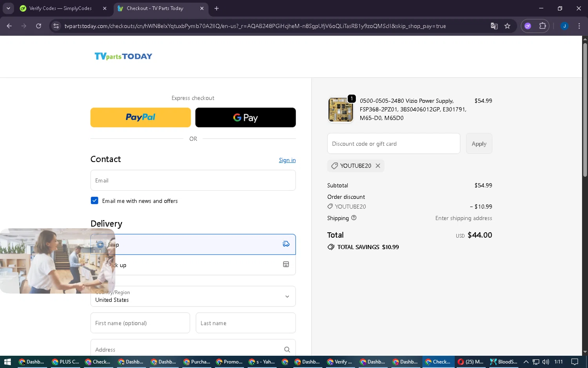Open the Windows Start menu

[x=7, y=362]
